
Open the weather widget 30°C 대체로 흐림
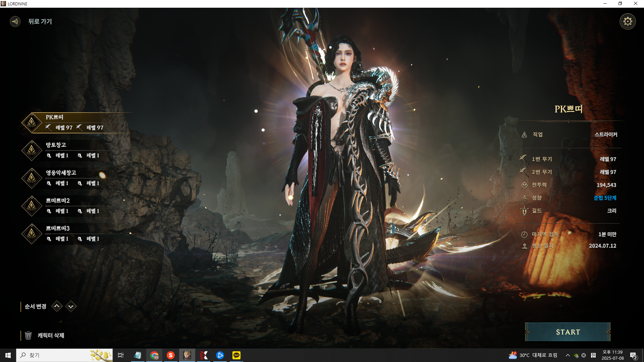(x=533, y=355)
